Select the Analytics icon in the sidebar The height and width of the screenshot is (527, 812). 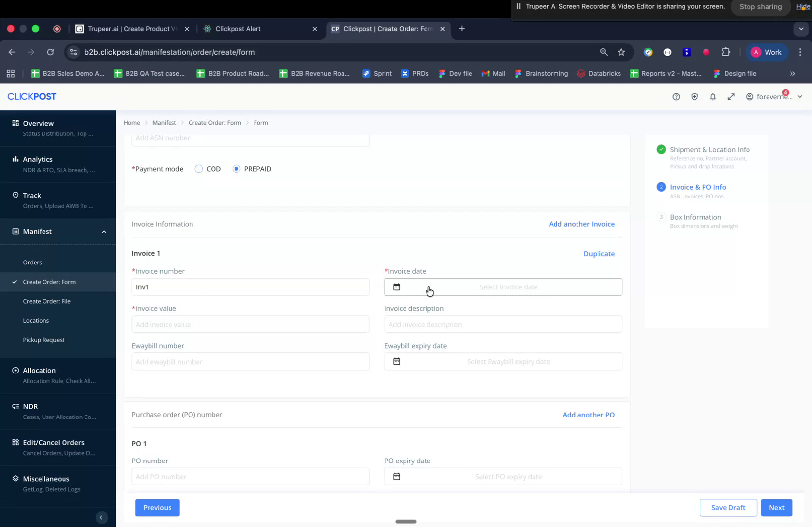coord(14,159)
